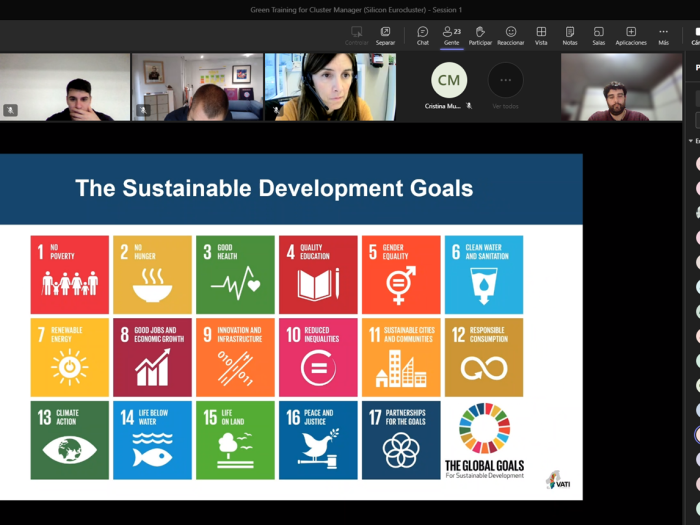
Task: Click the Controlar request control icon
Action: point(356,35)
